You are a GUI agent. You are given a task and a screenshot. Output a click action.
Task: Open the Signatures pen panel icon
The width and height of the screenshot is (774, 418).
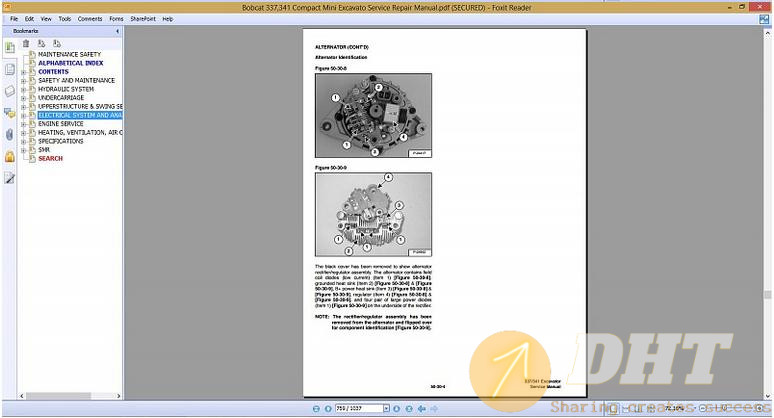(x=9, y=178)
